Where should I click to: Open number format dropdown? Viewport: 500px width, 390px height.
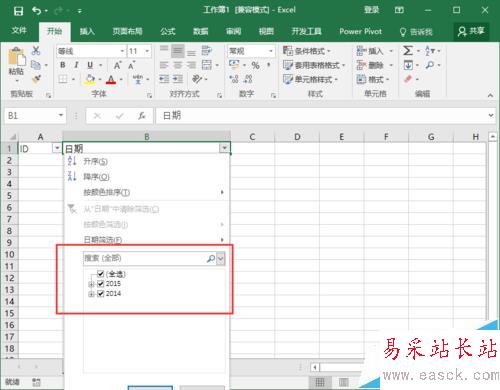[x=271, y=51]
